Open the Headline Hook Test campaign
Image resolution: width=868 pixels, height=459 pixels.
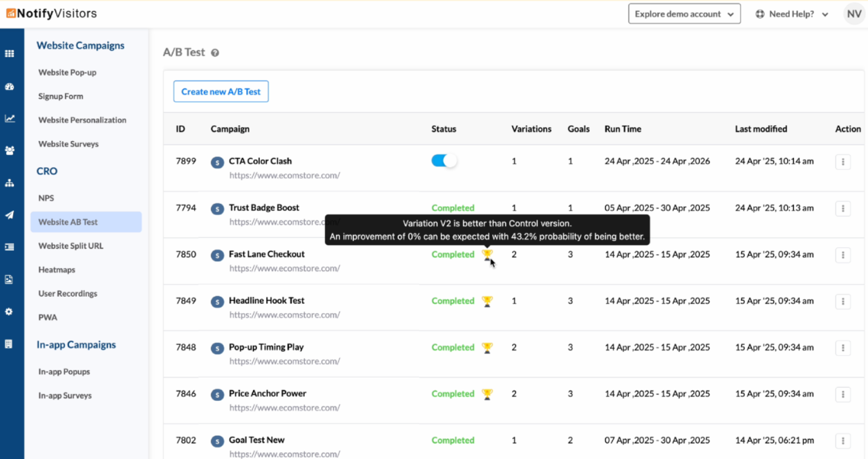coord(267,301)
